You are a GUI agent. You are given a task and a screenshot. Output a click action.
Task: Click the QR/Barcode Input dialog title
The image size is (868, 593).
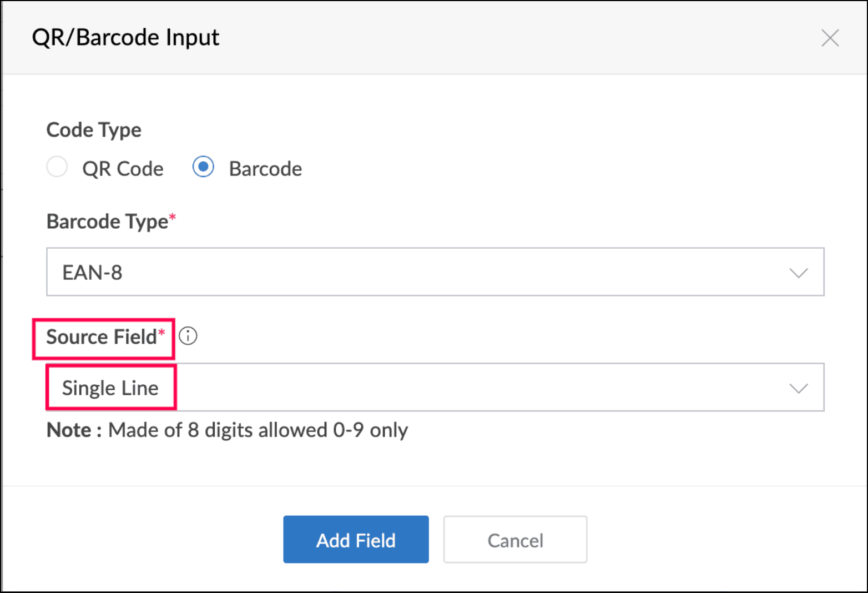point(126,38)
